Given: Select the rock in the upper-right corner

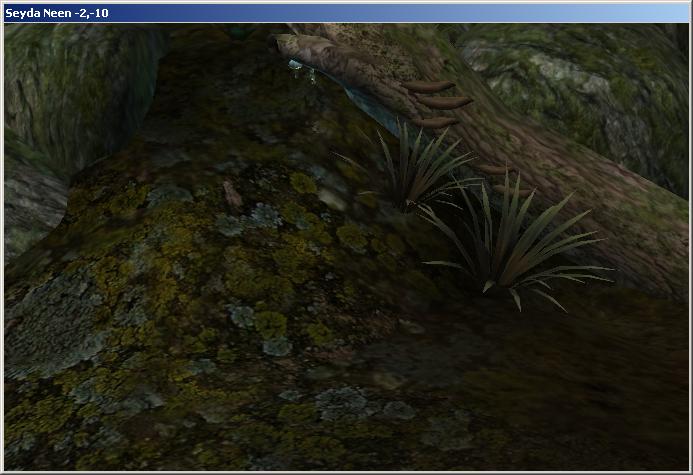Looking at the screenshot, I should pyautogui.click(x=590, y=80).
